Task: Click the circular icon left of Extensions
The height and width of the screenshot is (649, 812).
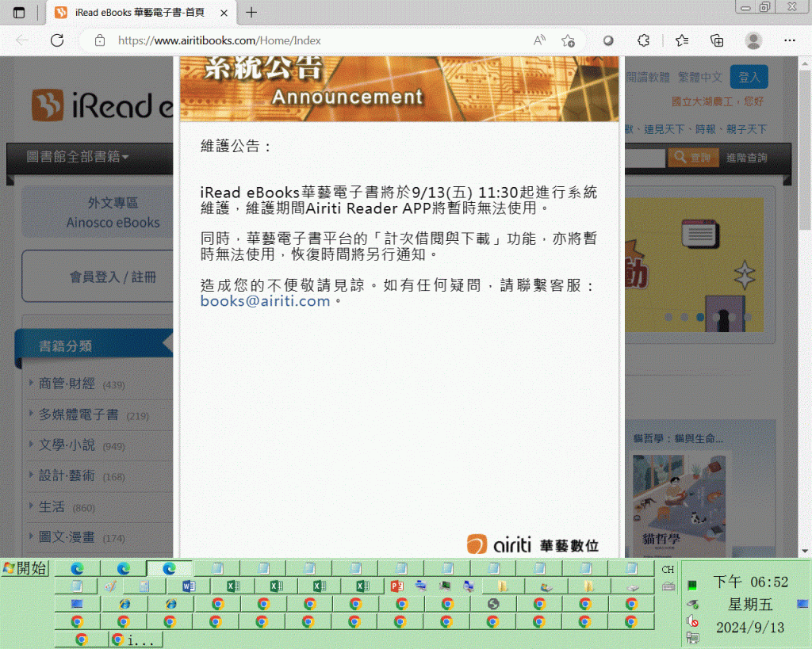Action: pyautogui.click(x=608, y=40)
